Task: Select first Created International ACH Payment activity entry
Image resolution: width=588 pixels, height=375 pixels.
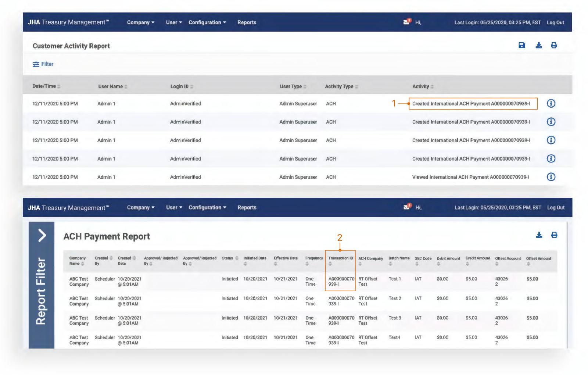Action: pos(471,104)
